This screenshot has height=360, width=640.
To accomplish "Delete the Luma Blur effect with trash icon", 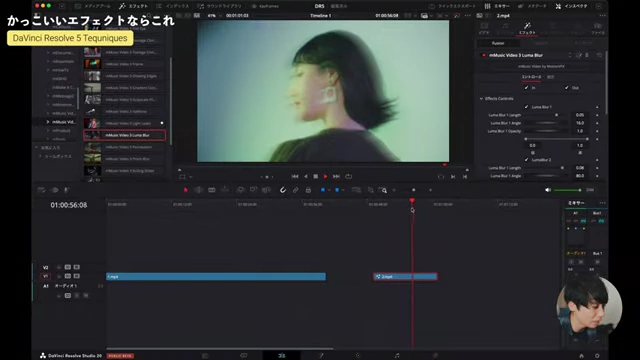I will pyautogui.click(x=587, y=55).
